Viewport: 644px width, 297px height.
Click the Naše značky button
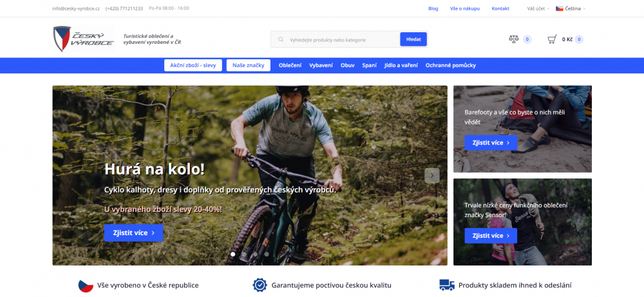point(249,65)
